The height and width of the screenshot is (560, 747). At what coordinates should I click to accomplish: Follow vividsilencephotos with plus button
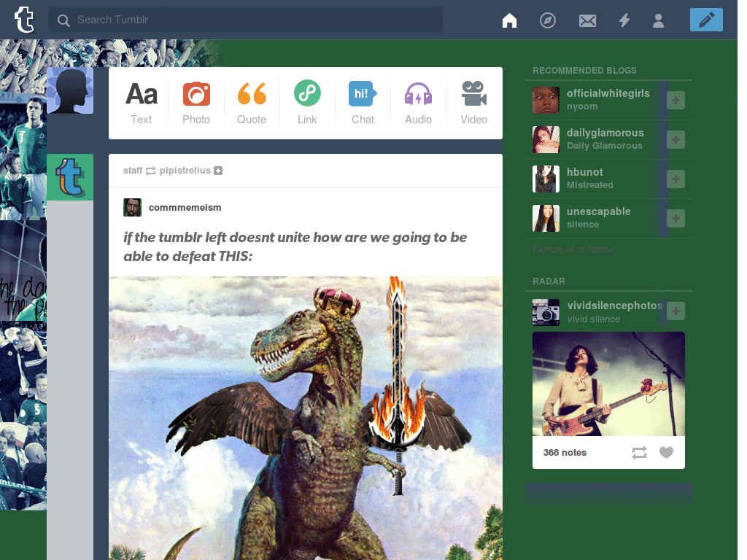[676, 311]
